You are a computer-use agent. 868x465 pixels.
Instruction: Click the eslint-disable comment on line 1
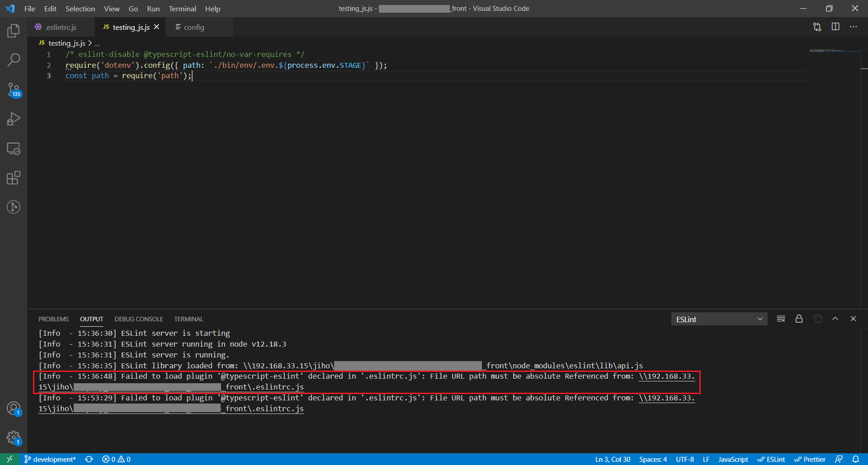185,54
